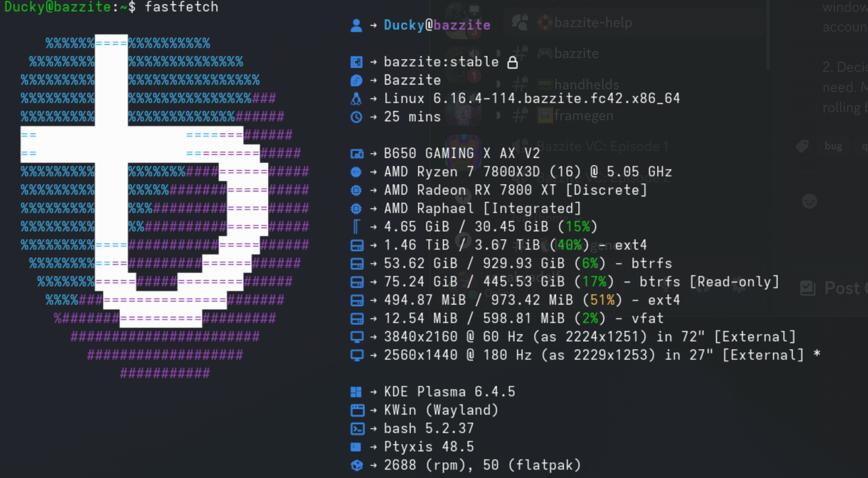The image size is (868, 478).
Task: Click the bazzite:stable text
Action: point(441,62)
